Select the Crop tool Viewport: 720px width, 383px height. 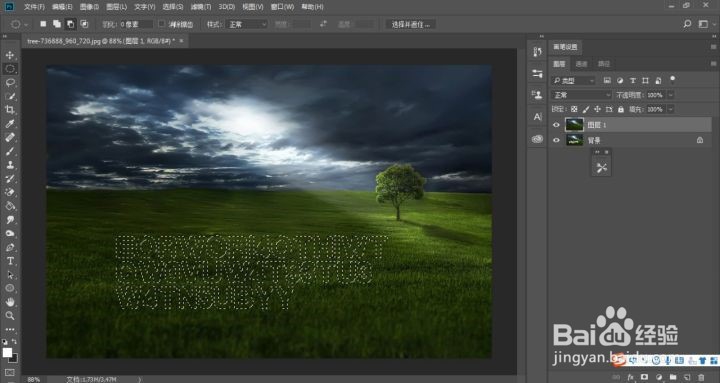point(10,110)
